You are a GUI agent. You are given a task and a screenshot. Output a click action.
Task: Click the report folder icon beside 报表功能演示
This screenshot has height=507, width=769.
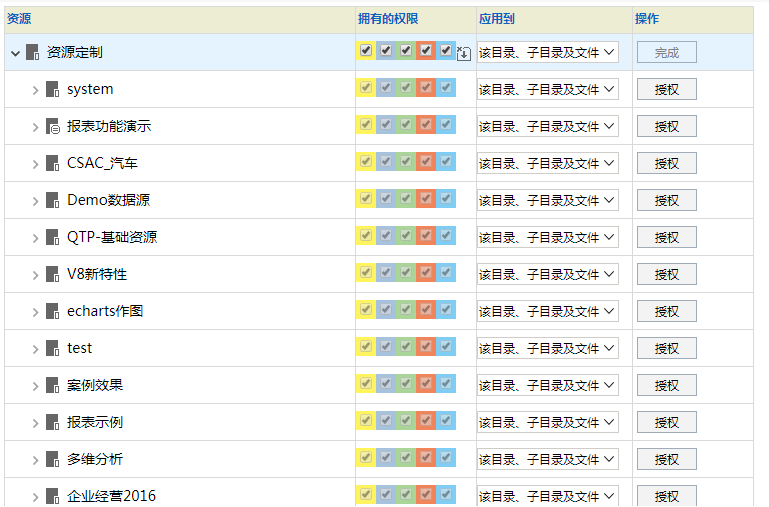[x=52, y=126]
